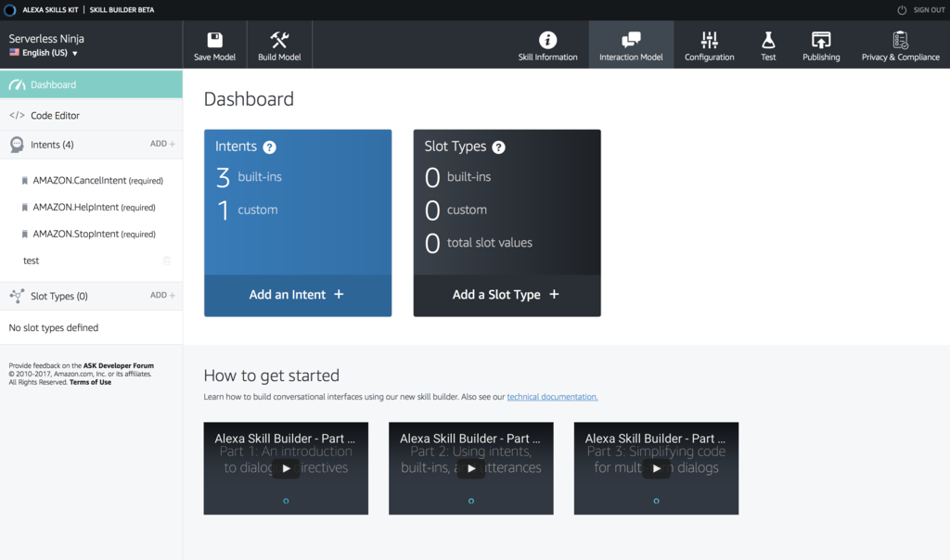Click the '1 custom' intents count
950x560 pixels.
pos(247,210)
